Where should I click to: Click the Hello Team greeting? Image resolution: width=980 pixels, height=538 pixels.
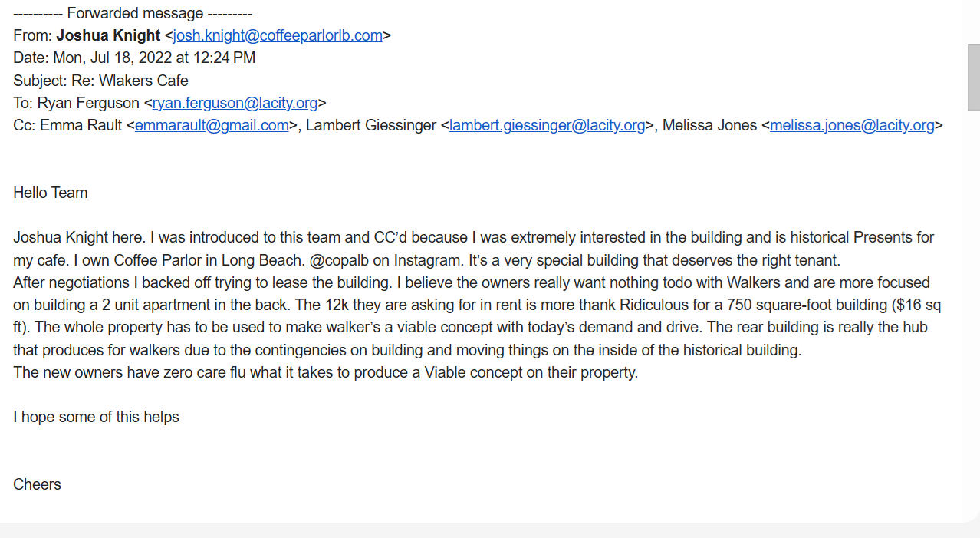tap(51, 193)
